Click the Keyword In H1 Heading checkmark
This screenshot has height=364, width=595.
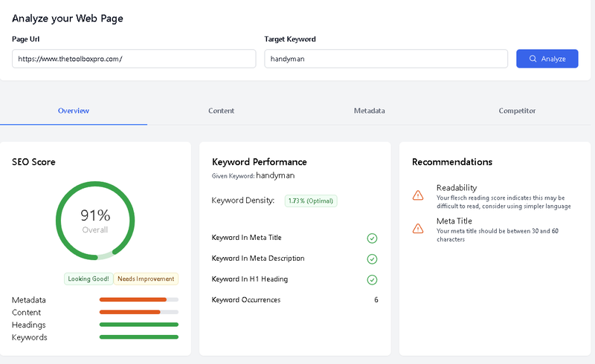[x=372, y=280]
